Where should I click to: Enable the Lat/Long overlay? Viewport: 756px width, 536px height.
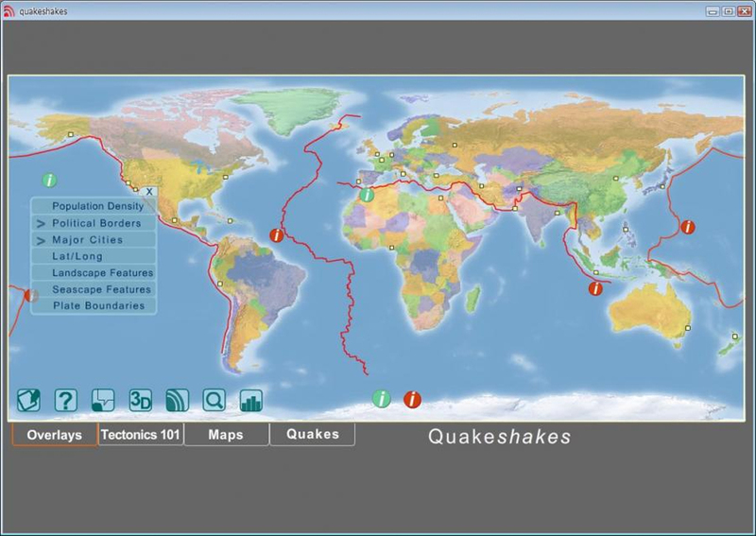(94, 256)
